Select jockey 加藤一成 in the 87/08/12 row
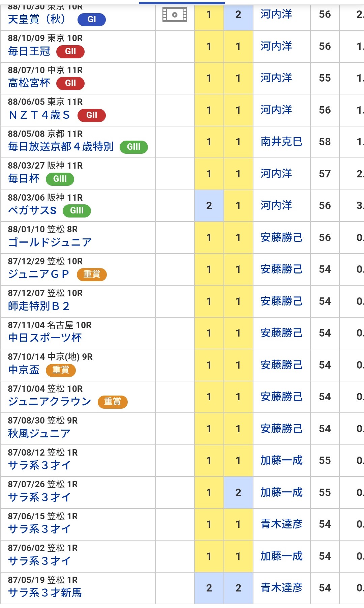 281,460
